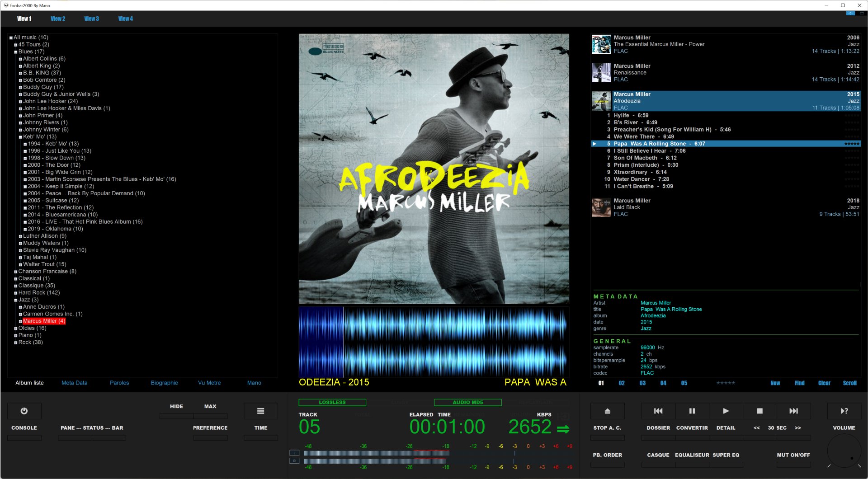Click the Clear playlist button
The width and height of the screenshot is (868, 479).
pos(824,383)
